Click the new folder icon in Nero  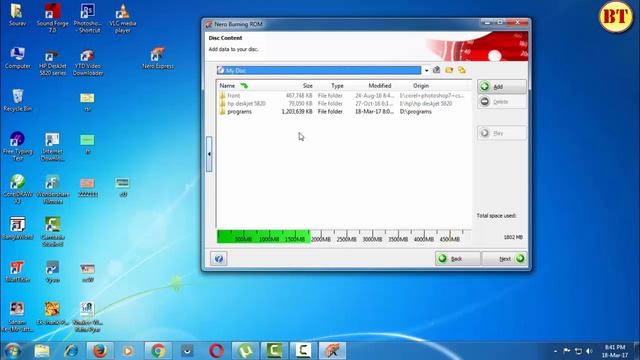449,70
